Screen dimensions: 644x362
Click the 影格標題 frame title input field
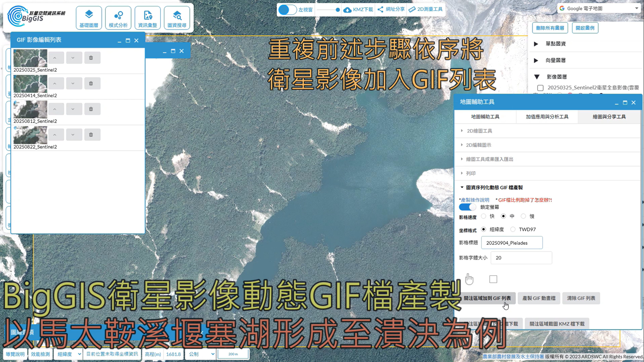tap(512, 243)
